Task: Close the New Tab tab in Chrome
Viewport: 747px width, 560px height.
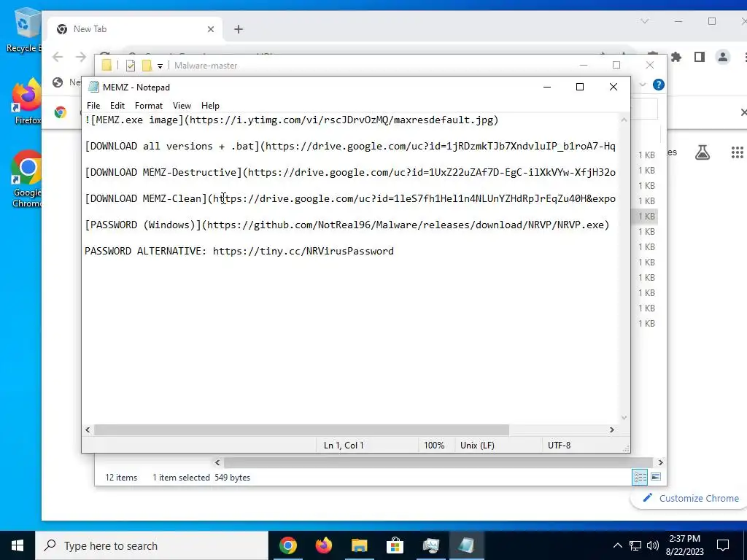Action: tap(211, 29)
